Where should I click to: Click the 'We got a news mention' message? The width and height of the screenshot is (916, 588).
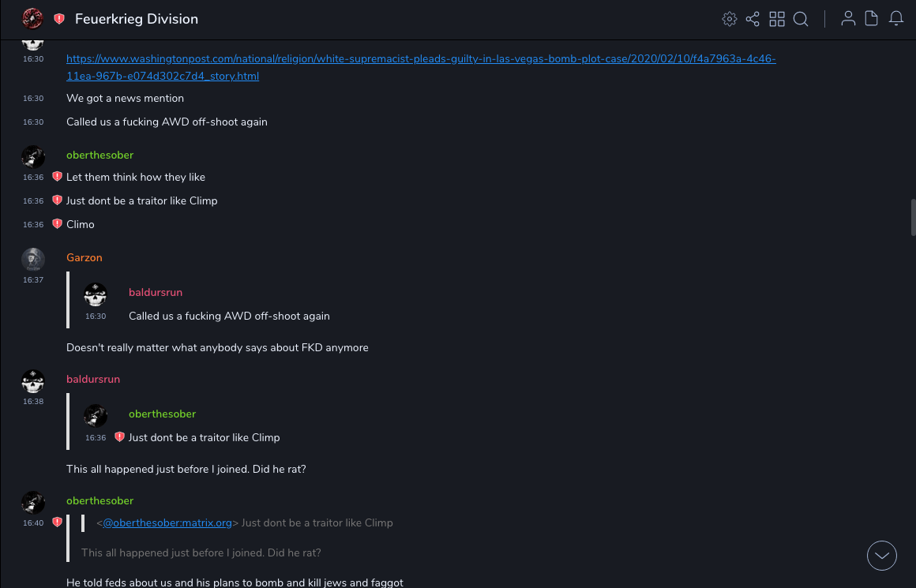[x=125, y=99]
